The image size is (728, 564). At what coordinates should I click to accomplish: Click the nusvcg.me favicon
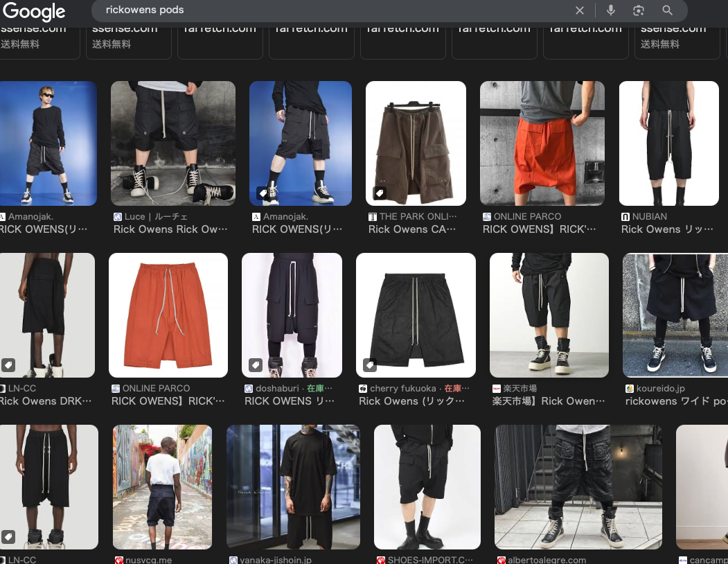point(119,561)
